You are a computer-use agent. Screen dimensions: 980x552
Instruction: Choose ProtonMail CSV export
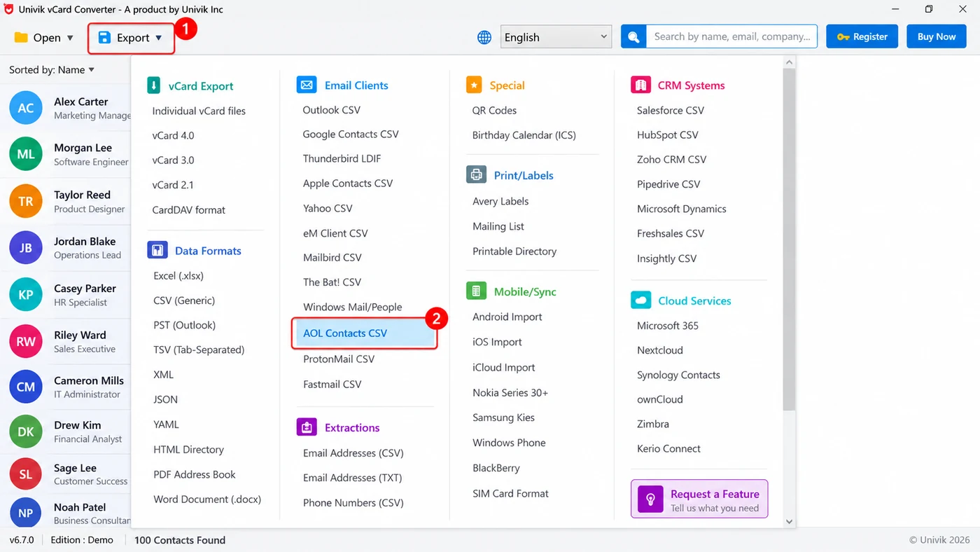coord(339,359)
